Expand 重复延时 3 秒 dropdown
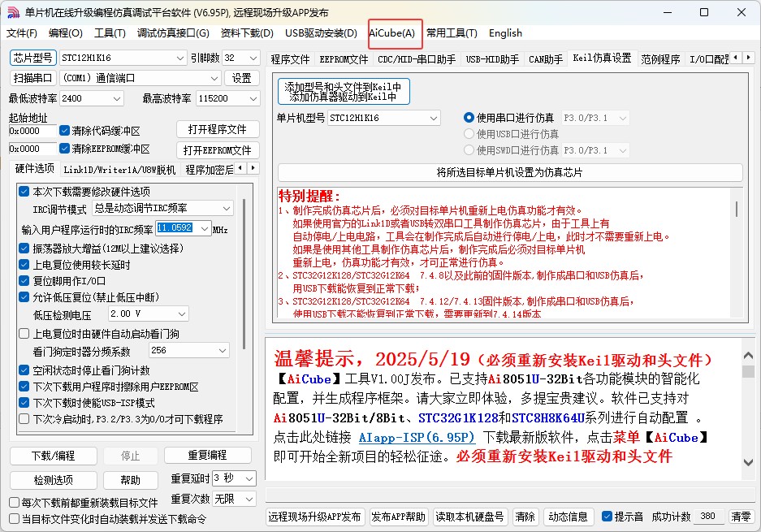The height and width of the screenshot is (532, 761). pos(249,478)
